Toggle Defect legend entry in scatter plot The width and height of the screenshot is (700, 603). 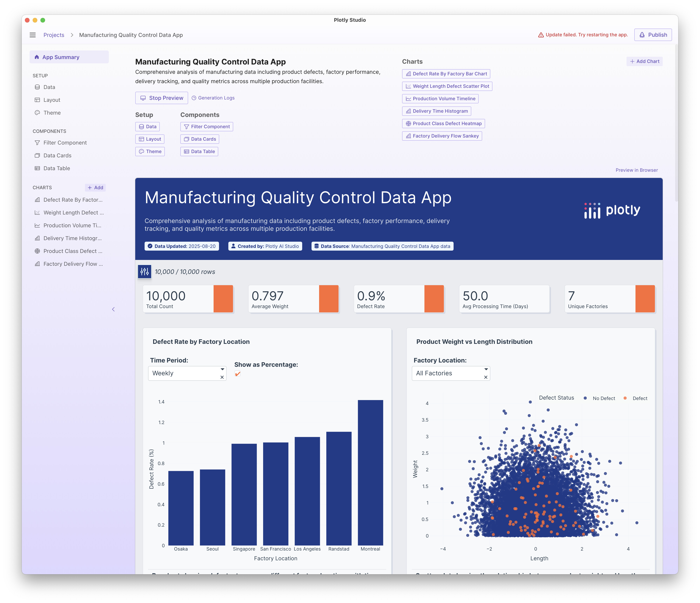pyautogui.click(x=640, y=398)
